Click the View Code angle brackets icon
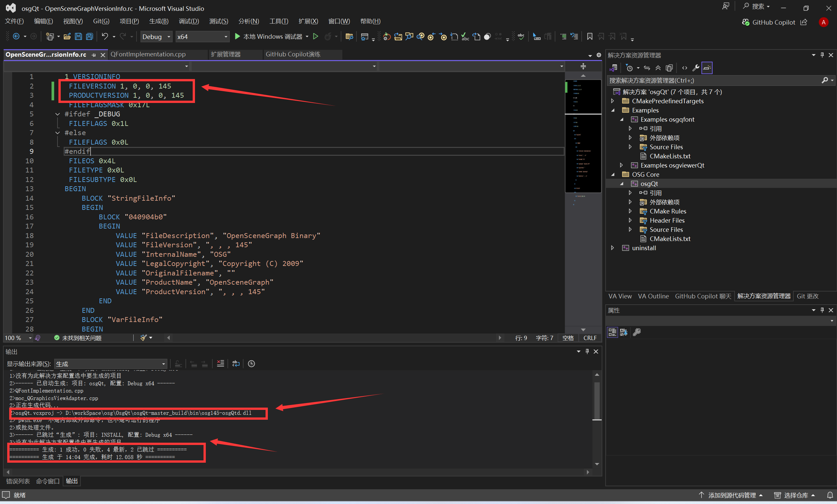Screen dimensions: 837x504 coord(684,68)
